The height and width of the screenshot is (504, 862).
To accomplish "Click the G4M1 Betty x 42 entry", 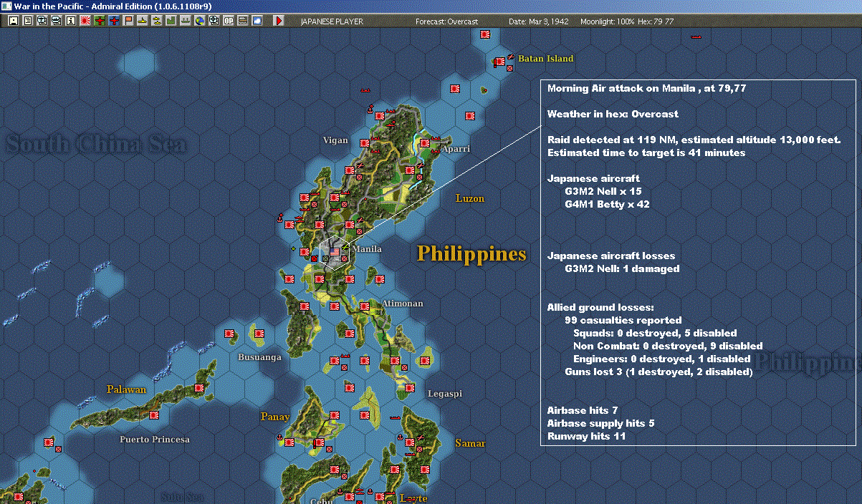I will 607,205.
